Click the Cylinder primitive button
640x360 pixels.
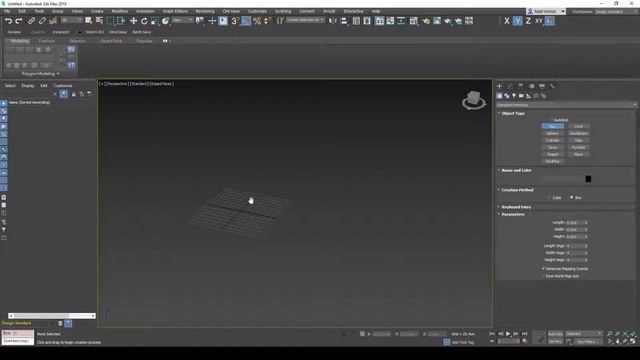pos(552,140)
